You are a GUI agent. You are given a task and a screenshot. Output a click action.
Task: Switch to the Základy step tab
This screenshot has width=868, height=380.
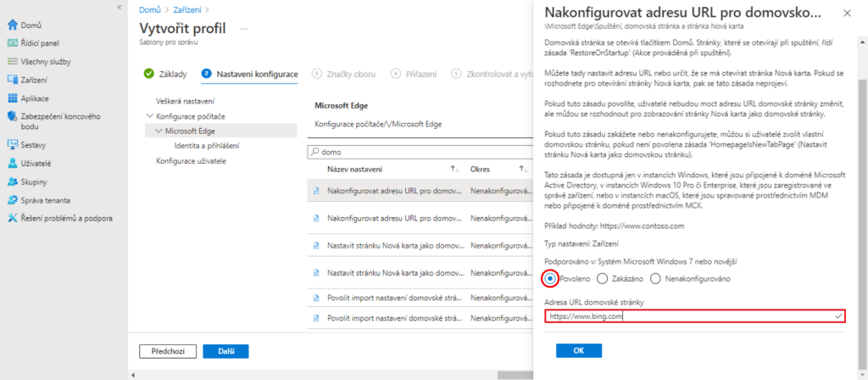(x=166, y=74)
